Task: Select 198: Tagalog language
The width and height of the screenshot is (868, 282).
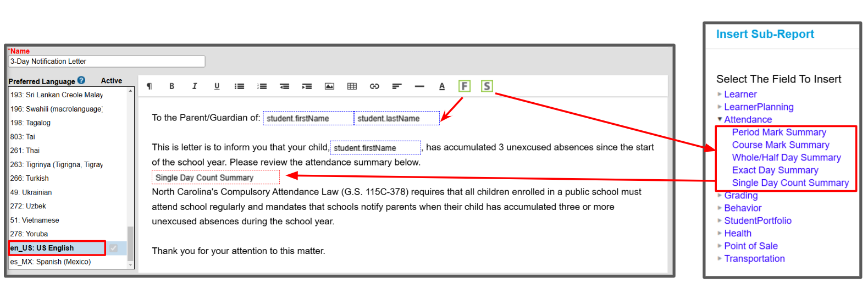Action: 30,123
